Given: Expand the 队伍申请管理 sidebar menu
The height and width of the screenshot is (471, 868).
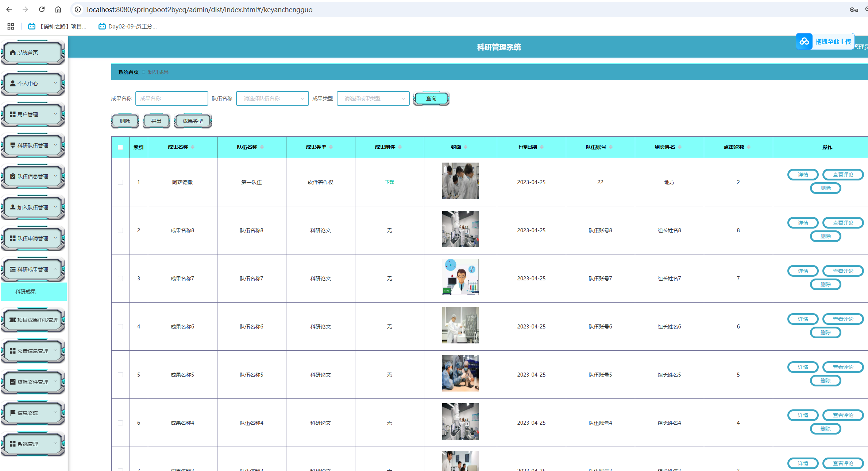Looking at the screenshot, I should 33,238.
